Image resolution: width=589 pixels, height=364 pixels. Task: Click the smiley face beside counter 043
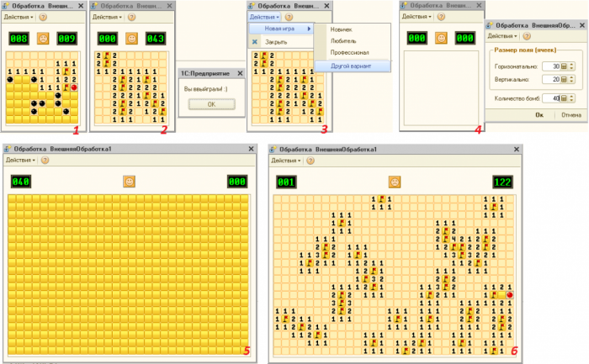point(130,39)
